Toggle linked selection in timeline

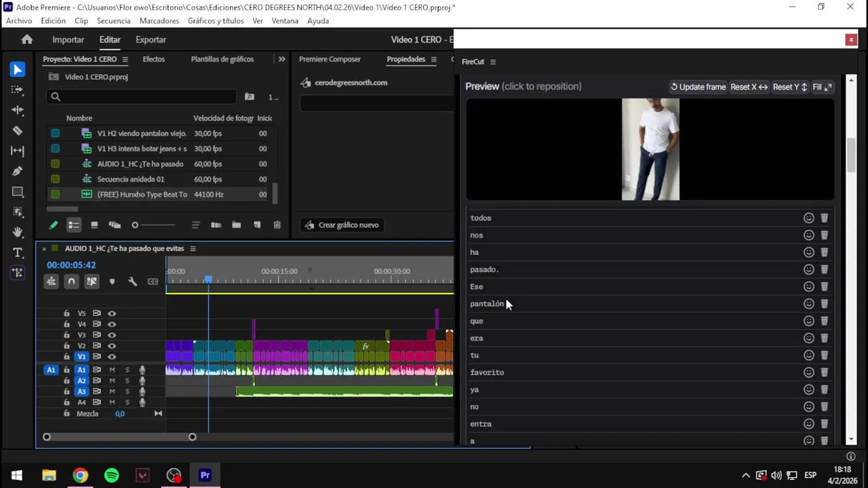[92, 281]
